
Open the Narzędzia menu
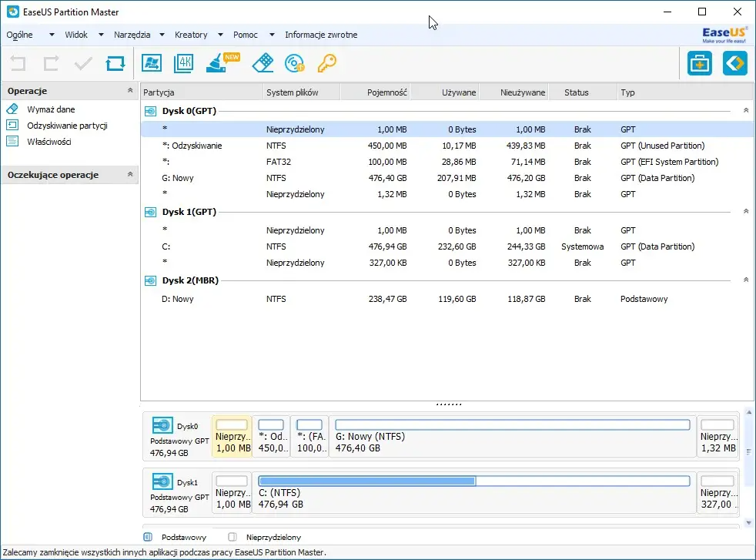(132, 35)
